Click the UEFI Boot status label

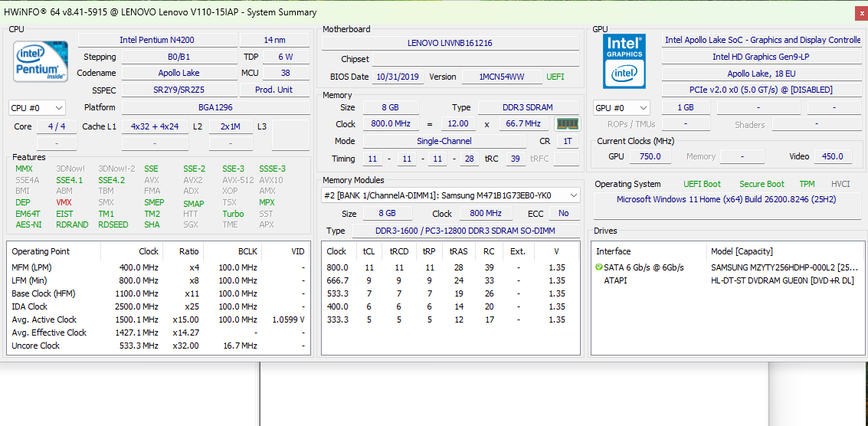tap(703, 184)
